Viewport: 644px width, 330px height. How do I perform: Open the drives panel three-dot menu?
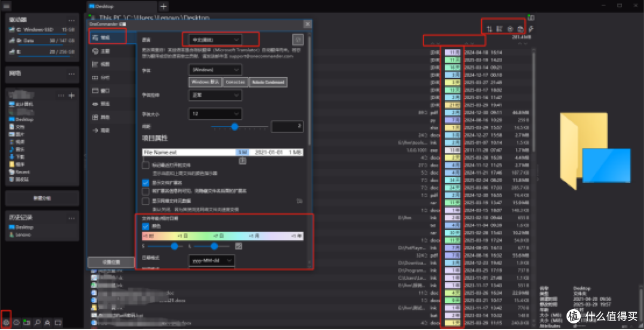(72, 20)
